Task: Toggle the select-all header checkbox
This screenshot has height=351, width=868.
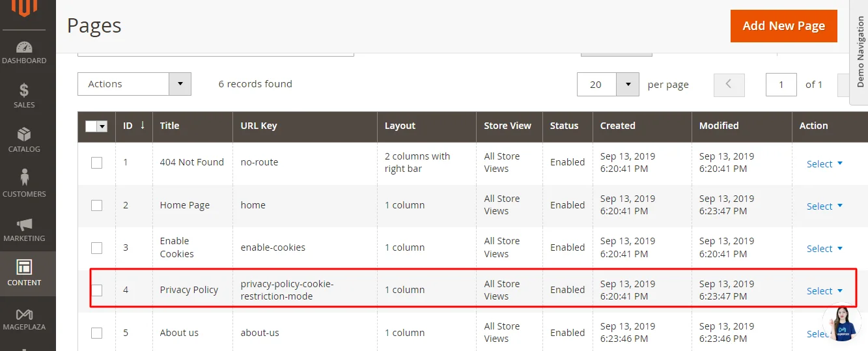Action: coord(91,126)
